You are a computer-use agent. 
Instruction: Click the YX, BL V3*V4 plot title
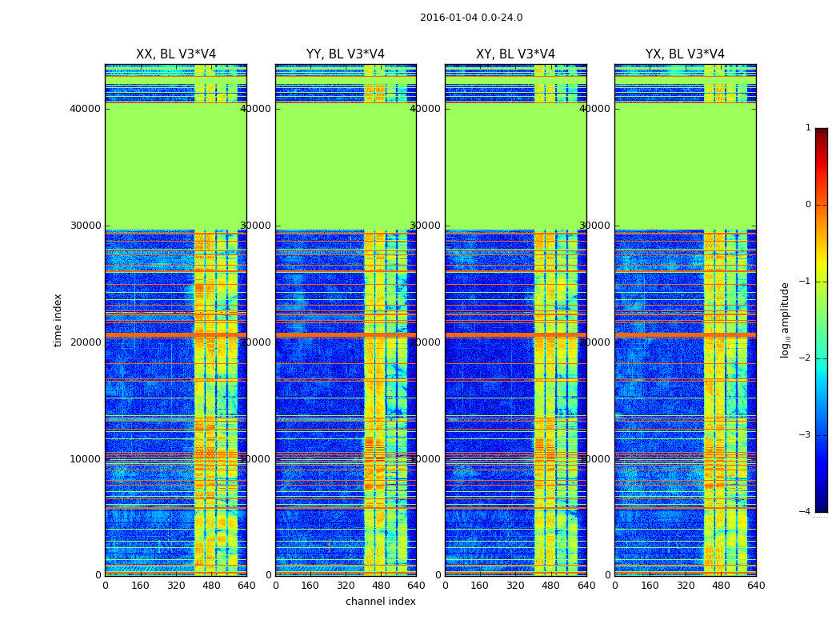(685, 54)
